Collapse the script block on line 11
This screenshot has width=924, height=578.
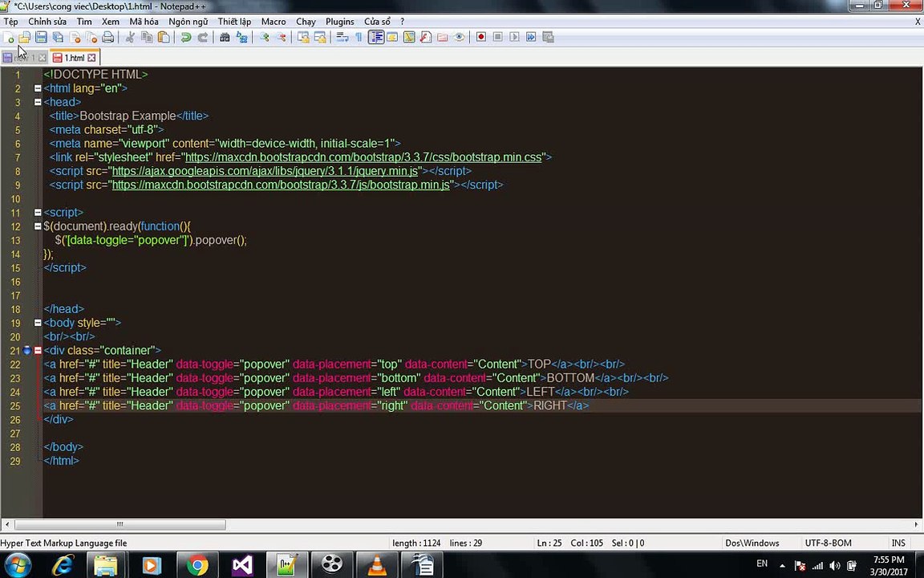[x=38, y=212]
